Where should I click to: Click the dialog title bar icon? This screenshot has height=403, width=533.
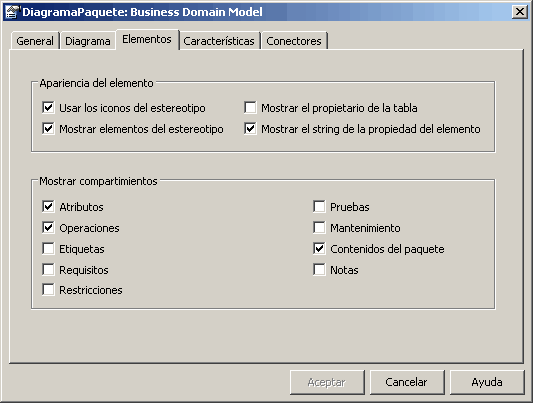[12, 12]
